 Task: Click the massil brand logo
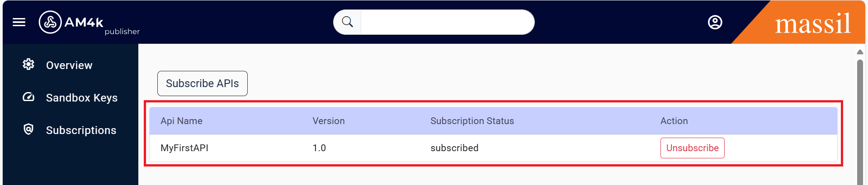point(813,24)
